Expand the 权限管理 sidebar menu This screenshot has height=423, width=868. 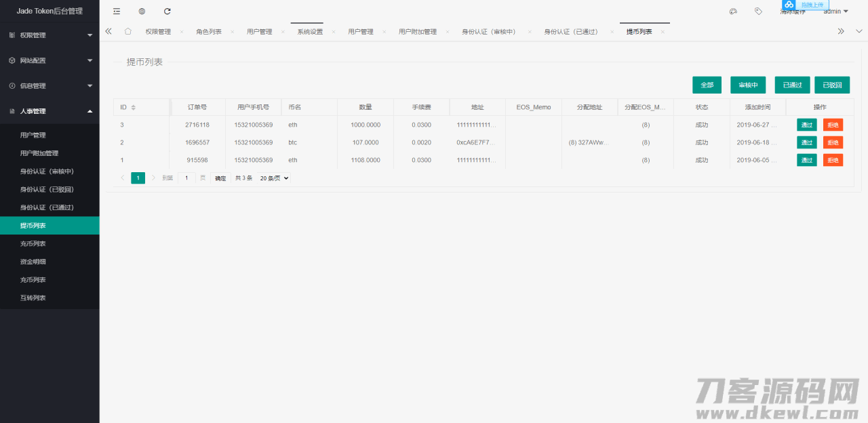click(50, 35)
